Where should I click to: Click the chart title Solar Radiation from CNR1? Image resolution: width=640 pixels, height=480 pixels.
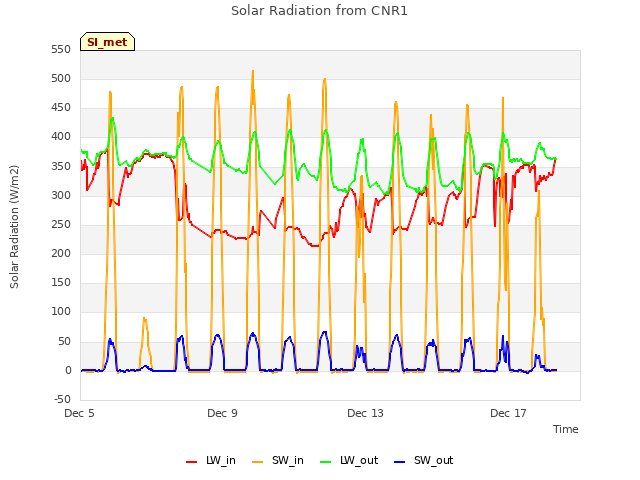(x=319, y=11)
